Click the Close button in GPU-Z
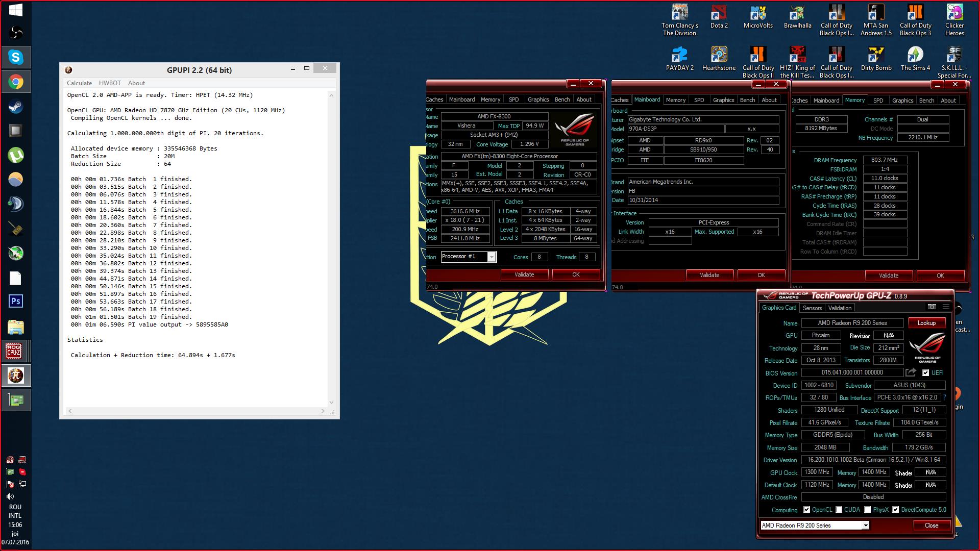The height and width of the screenshot is (551, 980). click(931, 525)
